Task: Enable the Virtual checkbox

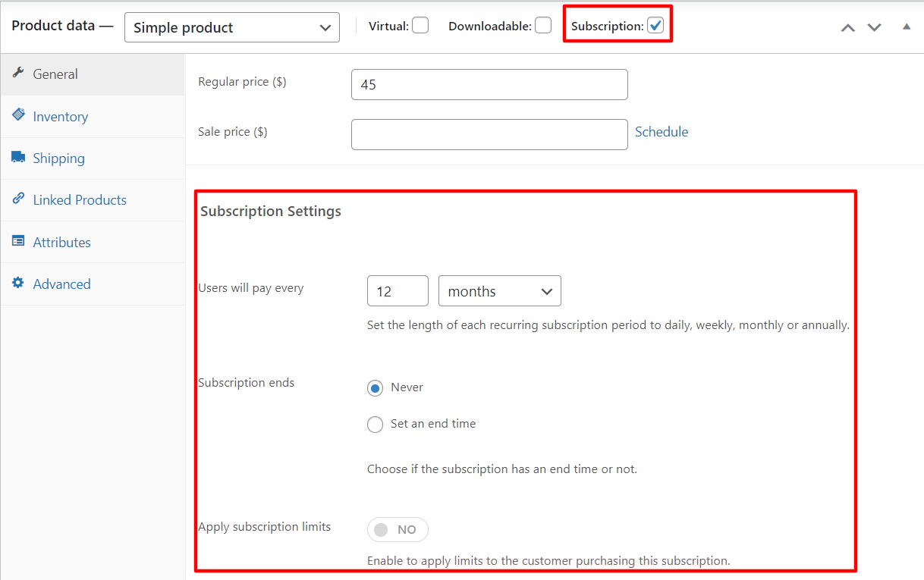Action: point(420,26)
